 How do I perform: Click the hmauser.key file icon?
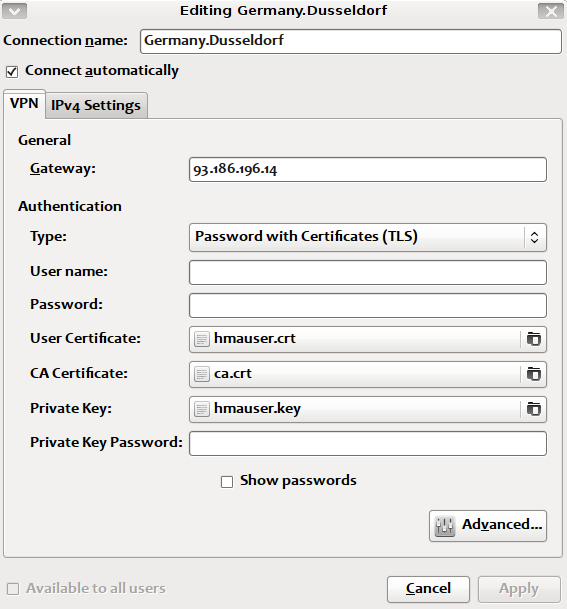(202, 409)
